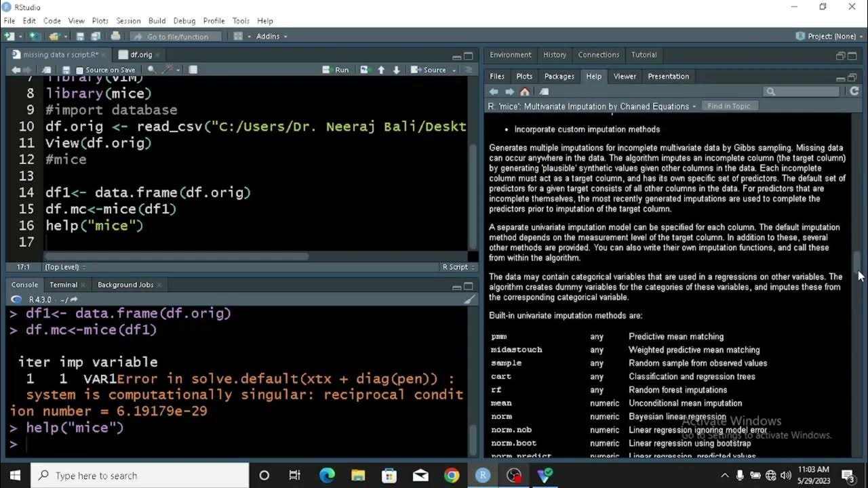Switch to the Terminal tab
This screenshot has width=868, height=488.
tap(63, 285)
